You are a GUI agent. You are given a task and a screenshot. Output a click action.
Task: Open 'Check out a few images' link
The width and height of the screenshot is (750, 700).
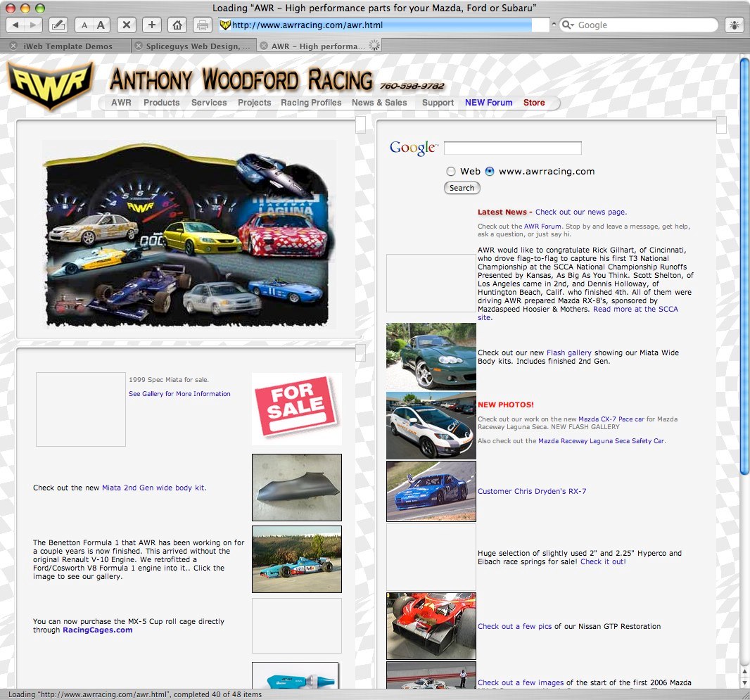click(521, 683)
